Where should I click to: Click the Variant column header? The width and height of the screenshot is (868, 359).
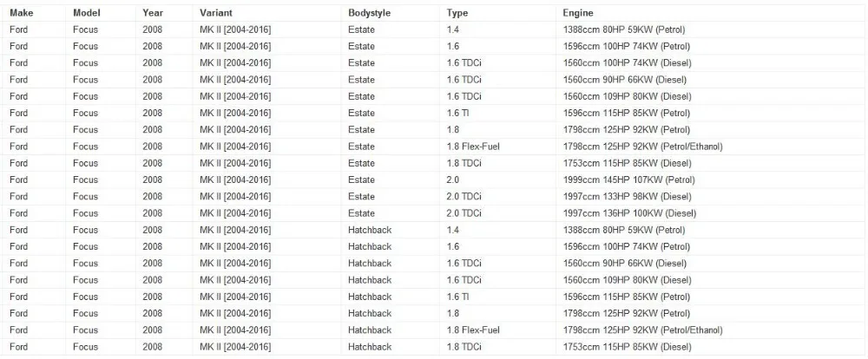point(216,13)
